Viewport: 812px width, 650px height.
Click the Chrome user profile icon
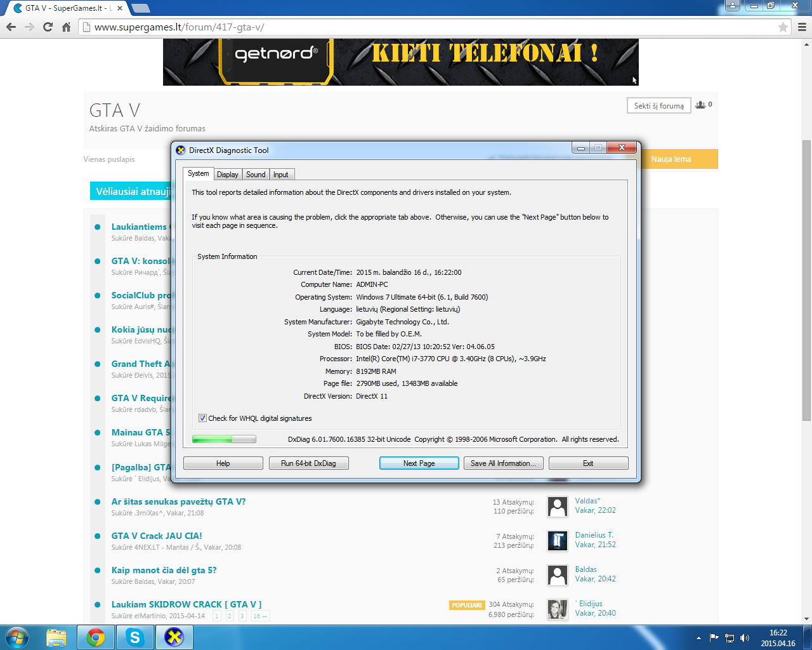click(x=733, y=6)
